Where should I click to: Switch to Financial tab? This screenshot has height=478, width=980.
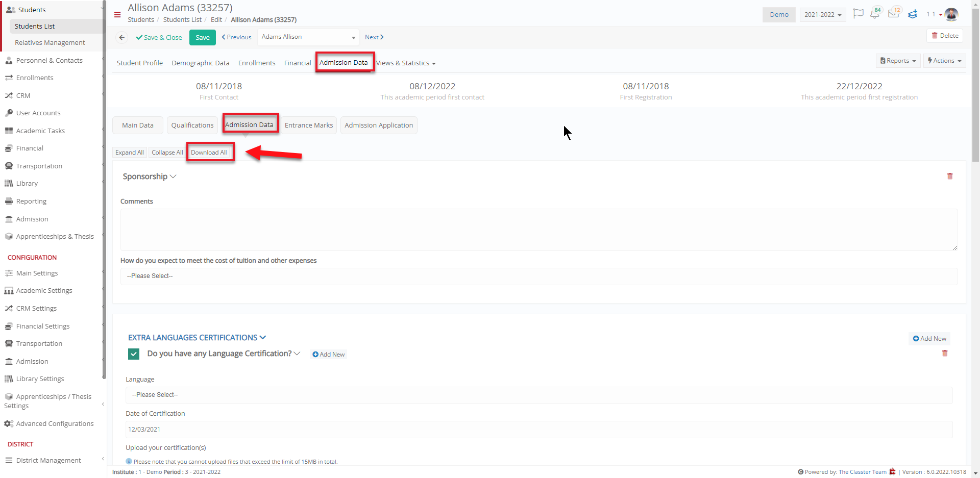tap(298, 63)
